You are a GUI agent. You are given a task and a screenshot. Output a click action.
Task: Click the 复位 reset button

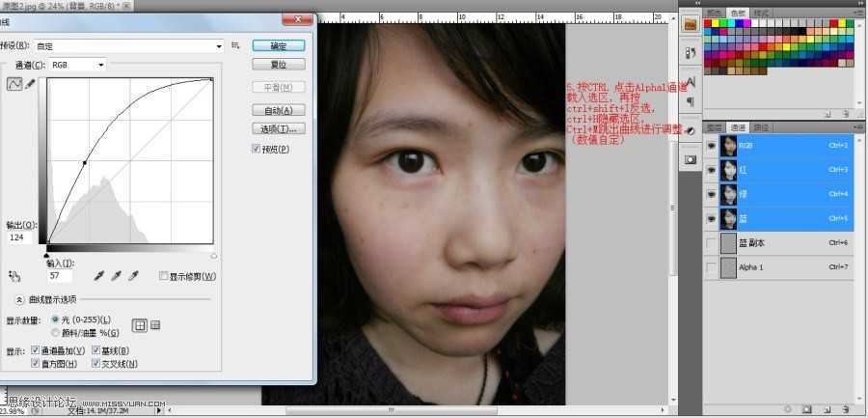(279, 65)
